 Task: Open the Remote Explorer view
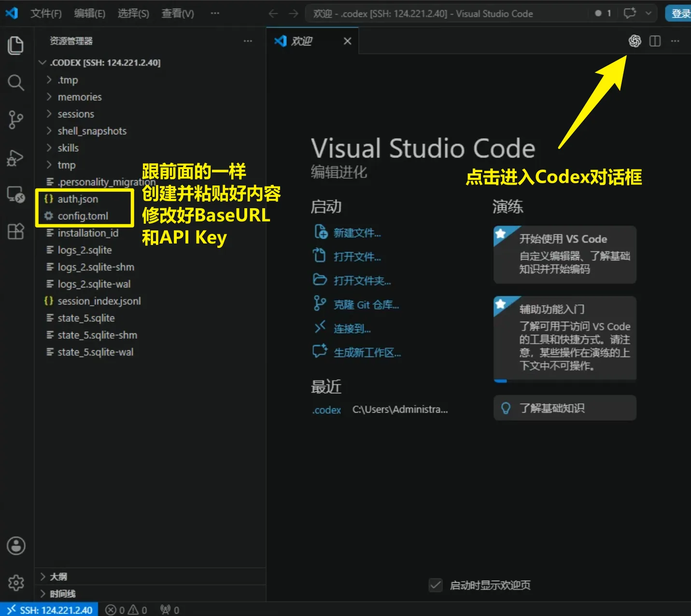pos(16,195)
